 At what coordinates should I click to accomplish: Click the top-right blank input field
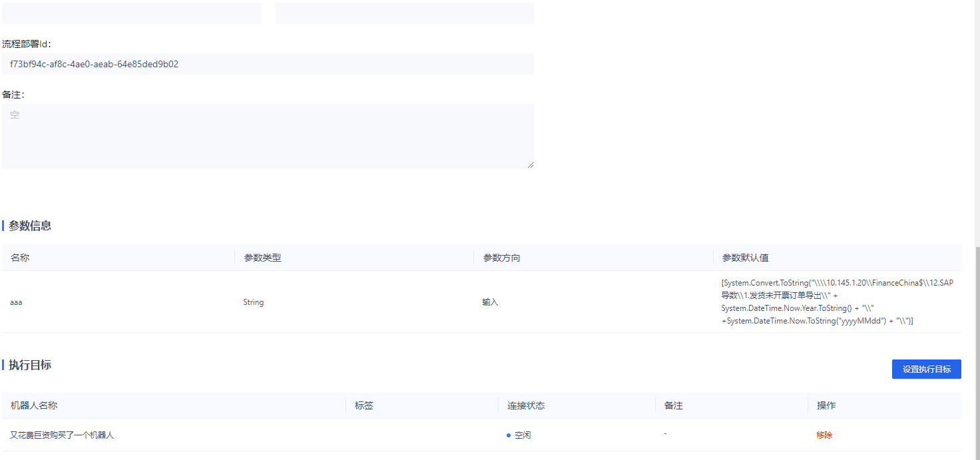pos(404,13)
